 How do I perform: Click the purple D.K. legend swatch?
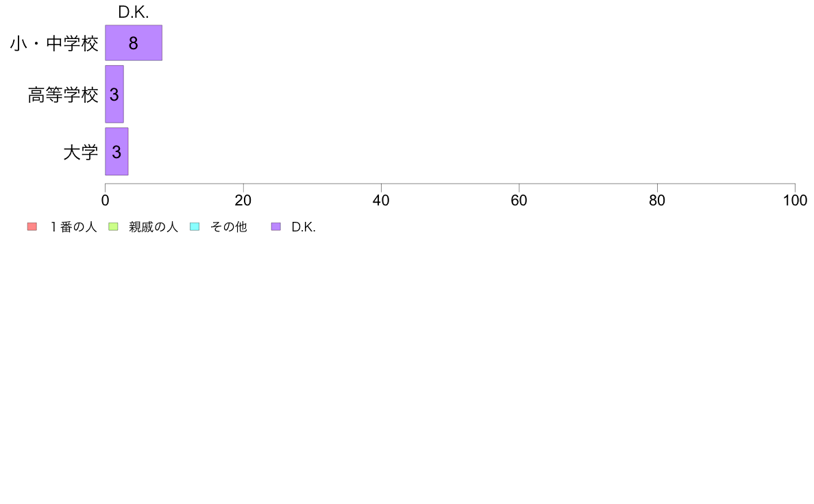[275, 227]
